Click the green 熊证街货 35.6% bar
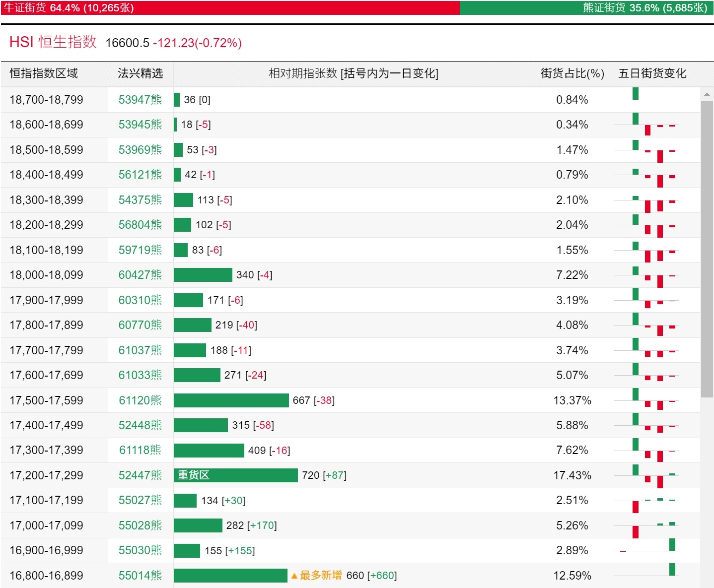The width and height of the screenshot is (714, 588). pyautogui.click(x=586, y=8)
